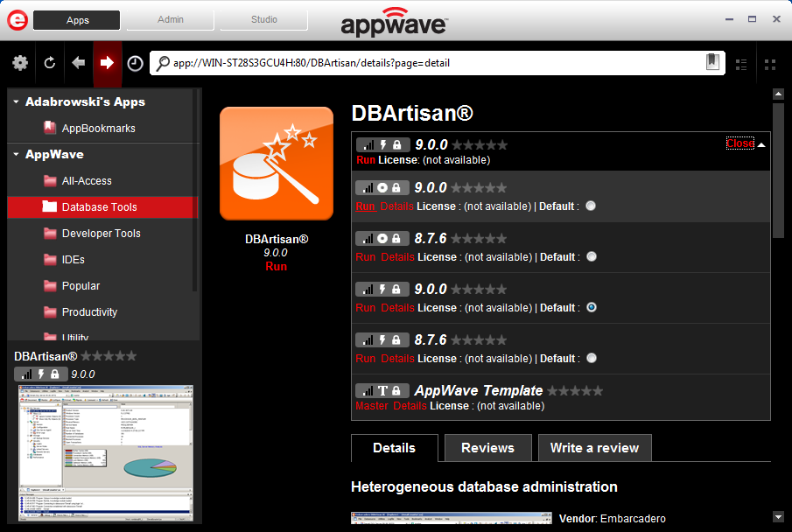Go back with the left arrow icon

point(78,63)
